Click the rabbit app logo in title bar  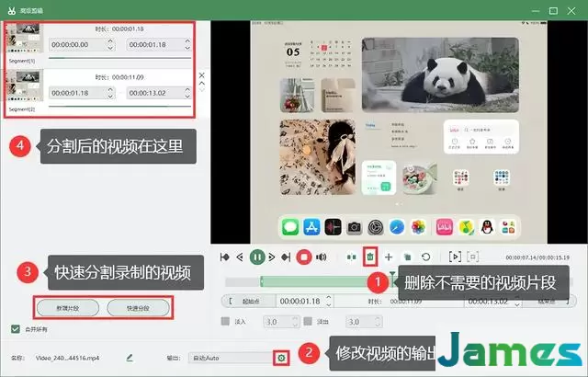click(x=12, y=10)
